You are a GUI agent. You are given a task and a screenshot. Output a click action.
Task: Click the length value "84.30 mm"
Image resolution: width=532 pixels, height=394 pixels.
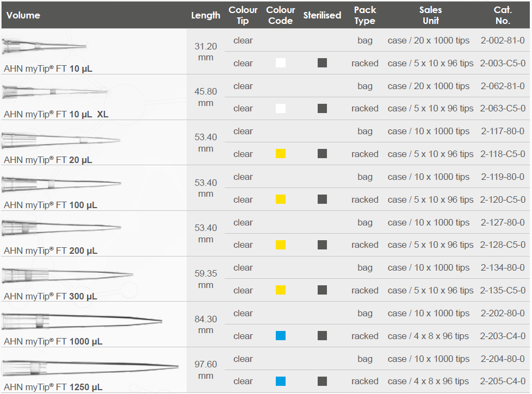click(206, 324)
